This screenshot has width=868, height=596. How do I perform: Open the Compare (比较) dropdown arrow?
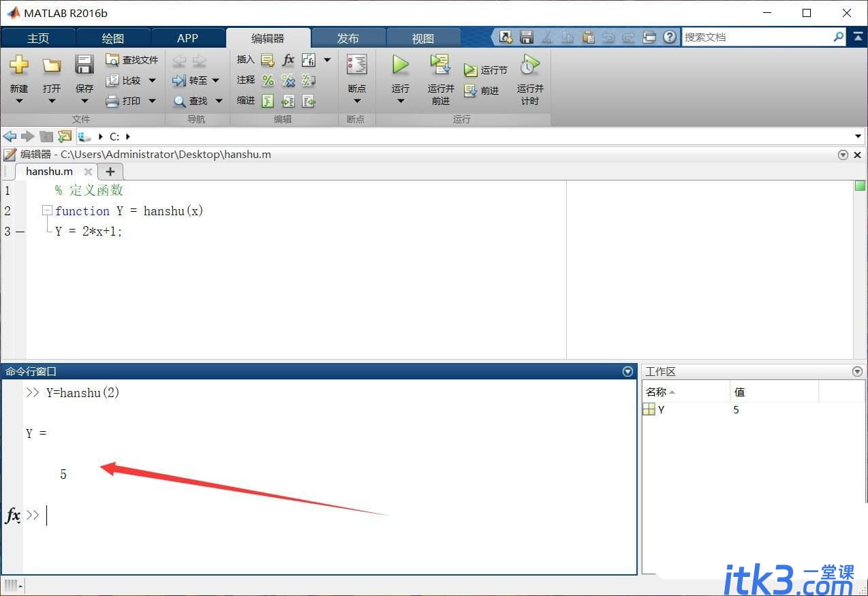pos(152,80)
